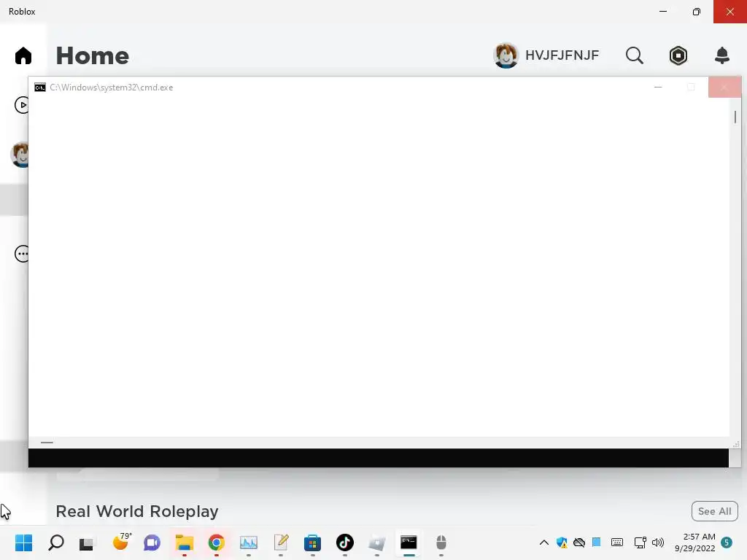This screenshot has width=747, height=560.
Task: Open Microsoft Store from taskbar
Action: pyautogui.click(x=312, y=542)
